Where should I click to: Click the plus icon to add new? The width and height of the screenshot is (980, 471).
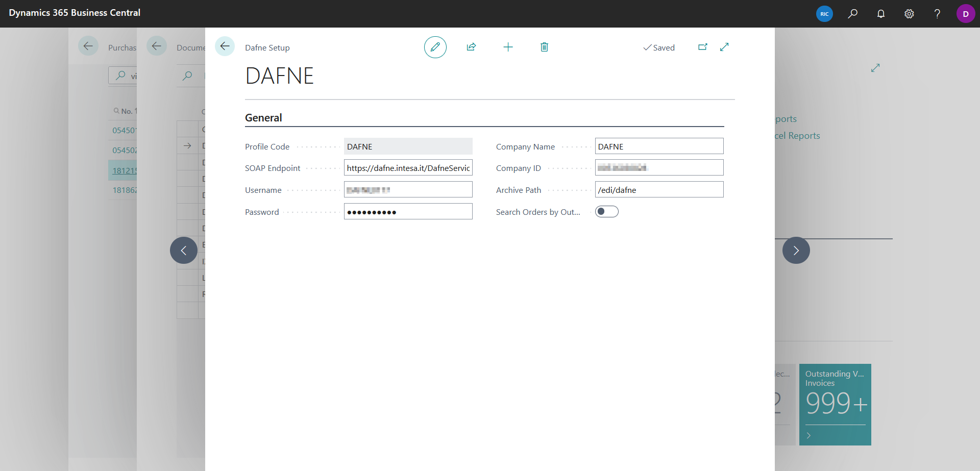coord(508,47)
